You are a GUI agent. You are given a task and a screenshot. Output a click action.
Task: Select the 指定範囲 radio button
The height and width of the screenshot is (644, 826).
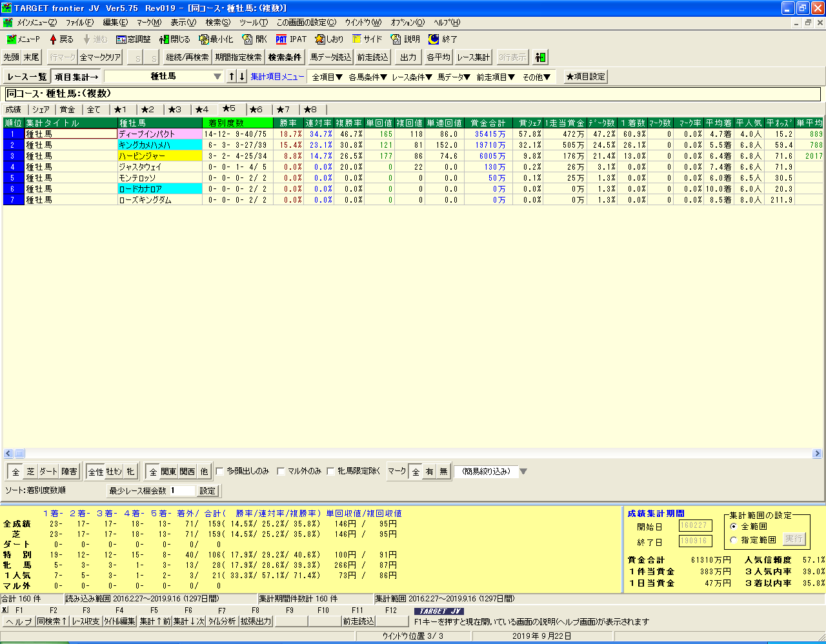[x=734, y=540]
